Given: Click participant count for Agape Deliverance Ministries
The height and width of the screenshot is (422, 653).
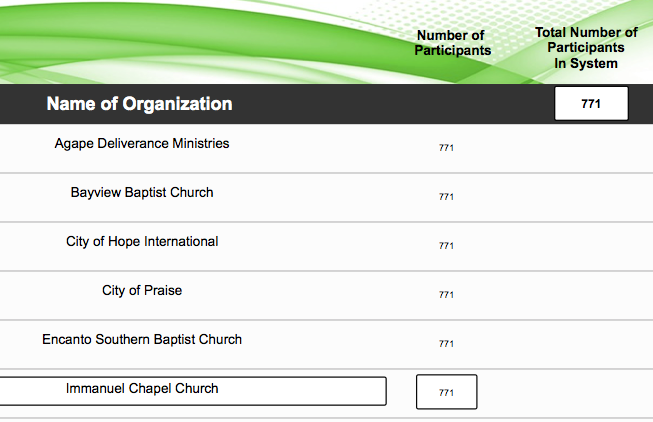Looking at the screenshot, I should [x=446, y=148].
